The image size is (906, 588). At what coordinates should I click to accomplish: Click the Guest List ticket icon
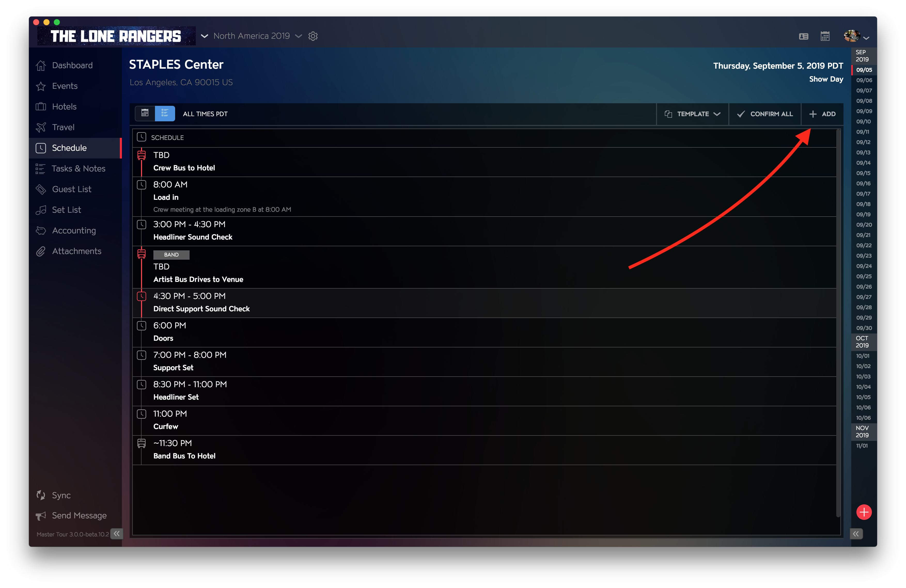point(41,189)
